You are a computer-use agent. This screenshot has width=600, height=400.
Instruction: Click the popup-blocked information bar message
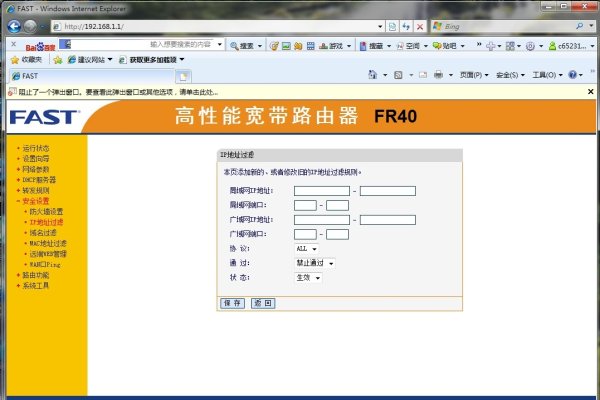(x=118, y=92)
